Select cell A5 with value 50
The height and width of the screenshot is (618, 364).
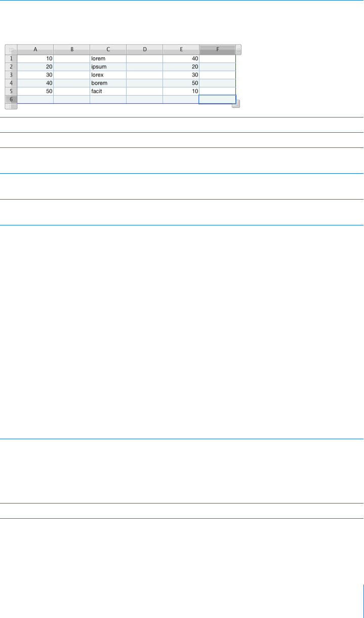35,91
